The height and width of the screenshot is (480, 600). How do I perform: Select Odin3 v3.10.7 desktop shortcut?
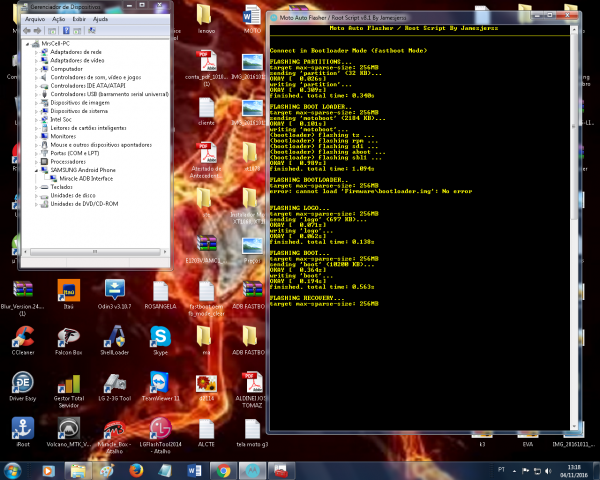pyautogui.click(x=114, y=294)
